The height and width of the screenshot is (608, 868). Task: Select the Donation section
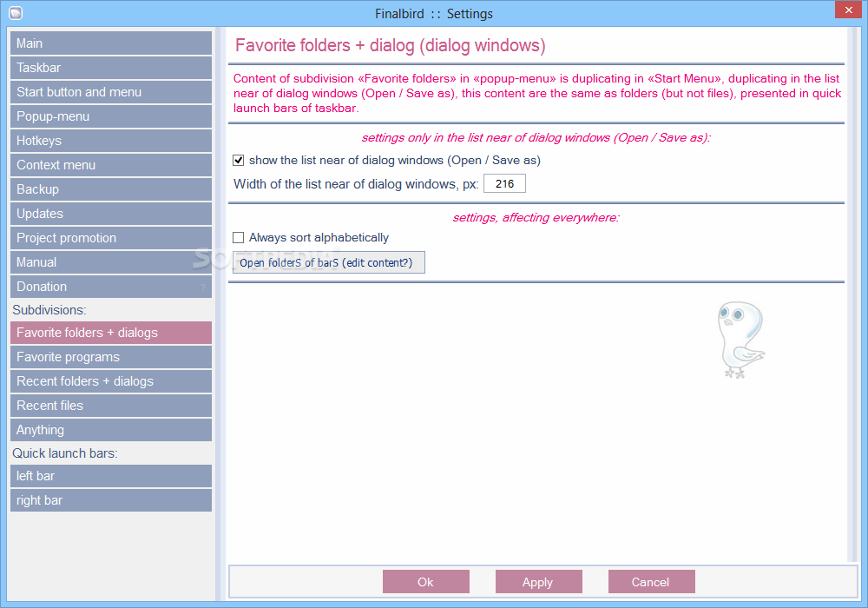111,287
